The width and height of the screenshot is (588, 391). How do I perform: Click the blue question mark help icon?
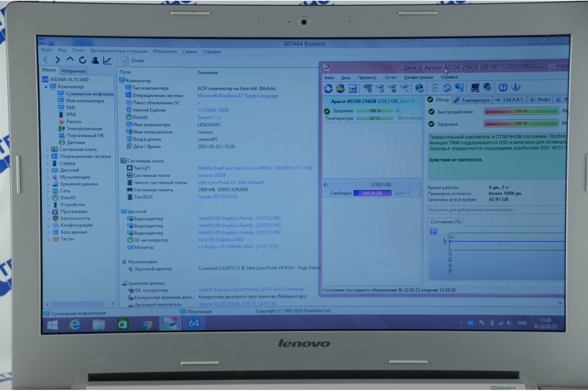[503, 87]
